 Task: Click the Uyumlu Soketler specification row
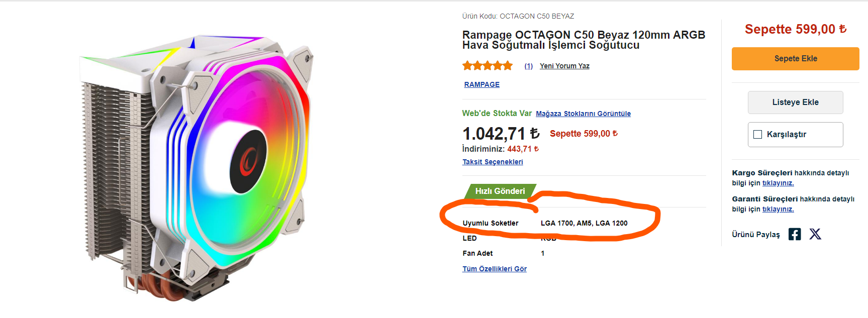click(545, 223)
